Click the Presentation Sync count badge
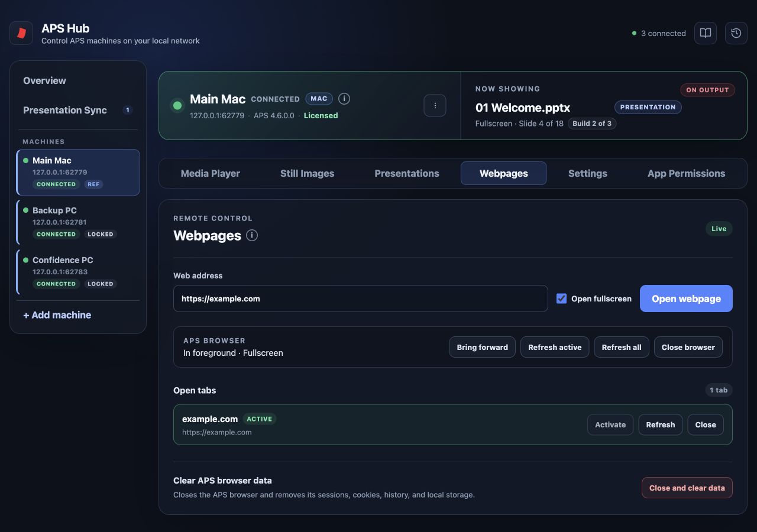 (127, 110)
